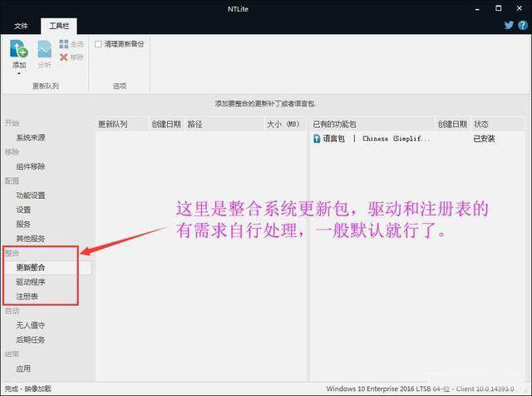Open the blue Help question mark icon
532x396 pixels.
coord(523,25)
